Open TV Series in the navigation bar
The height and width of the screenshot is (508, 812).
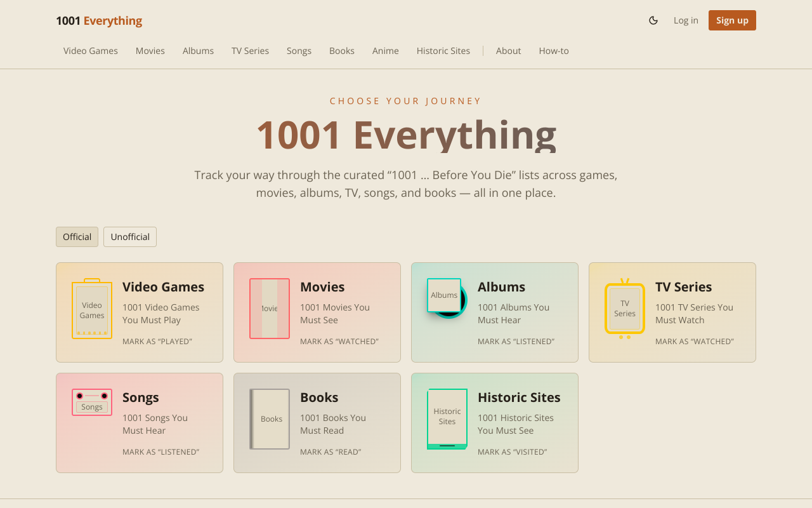[250, 51]
